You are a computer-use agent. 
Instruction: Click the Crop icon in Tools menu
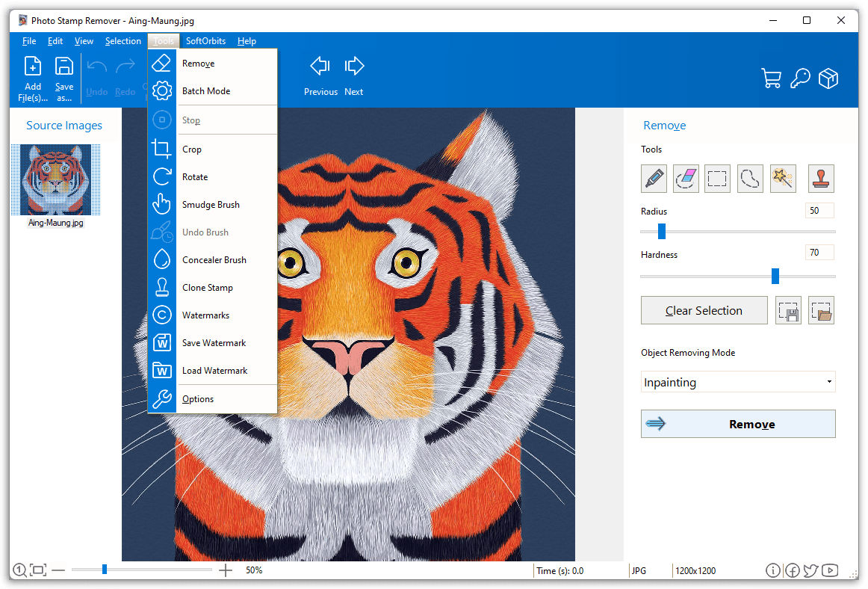pyautogui.click(x=161, y=149)
